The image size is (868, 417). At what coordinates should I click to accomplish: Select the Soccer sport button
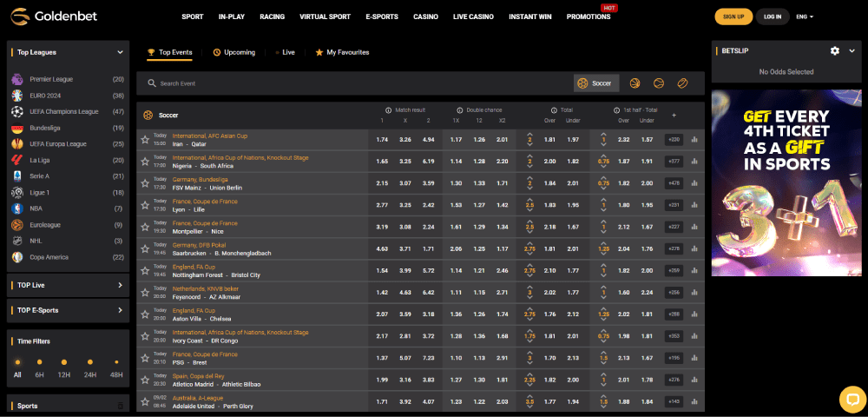point(596,83)
